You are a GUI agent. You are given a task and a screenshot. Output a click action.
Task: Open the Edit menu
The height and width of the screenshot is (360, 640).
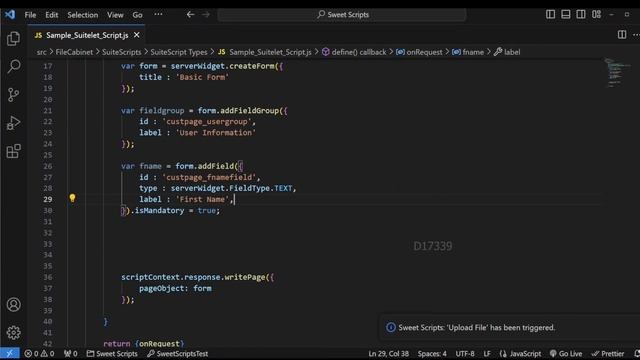click(x=51, y=15)
